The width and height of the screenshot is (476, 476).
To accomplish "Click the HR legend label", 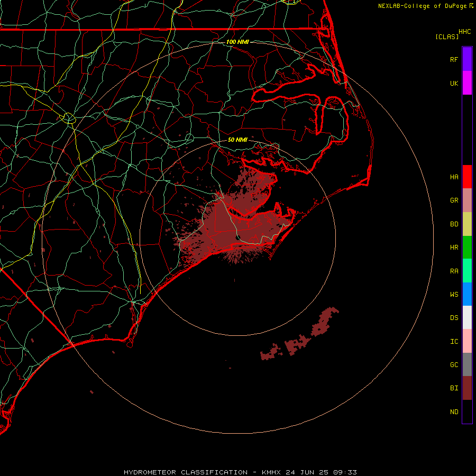I will coord(454,248).
